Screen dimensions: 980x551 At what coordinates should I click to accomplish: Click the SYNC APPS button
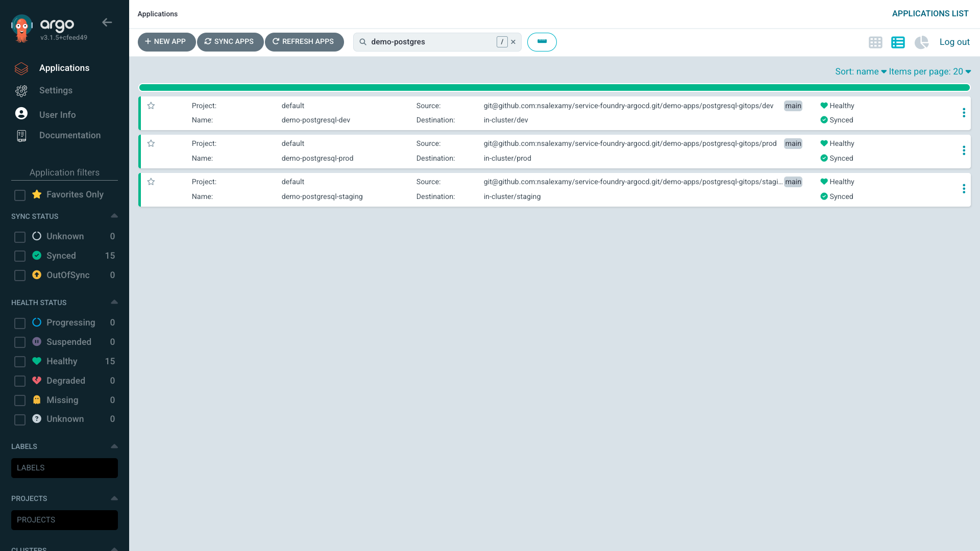coord(230,42)
